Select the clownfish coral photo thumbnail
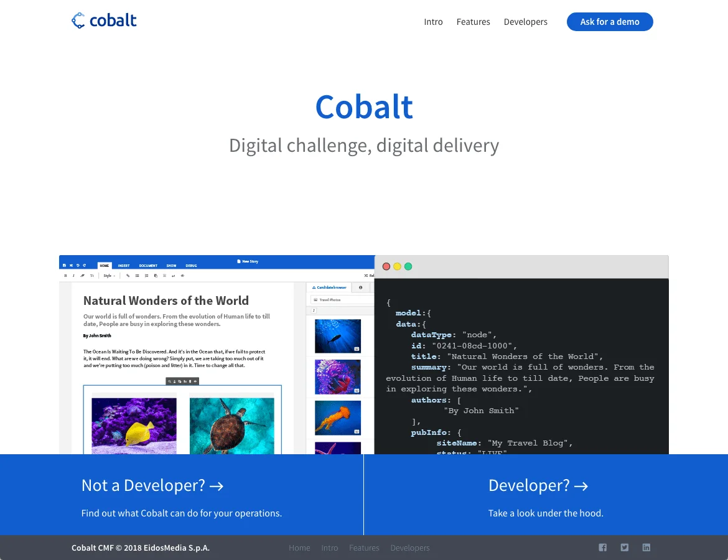 pyautogui.click(x=337, y=377)
